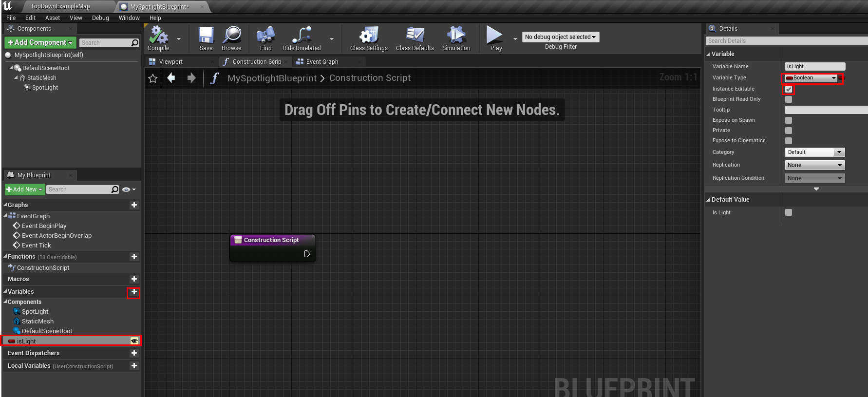Open Compile options arrow
The height and width of the screenshot is (397, 868).
click(x=179, y=39)
